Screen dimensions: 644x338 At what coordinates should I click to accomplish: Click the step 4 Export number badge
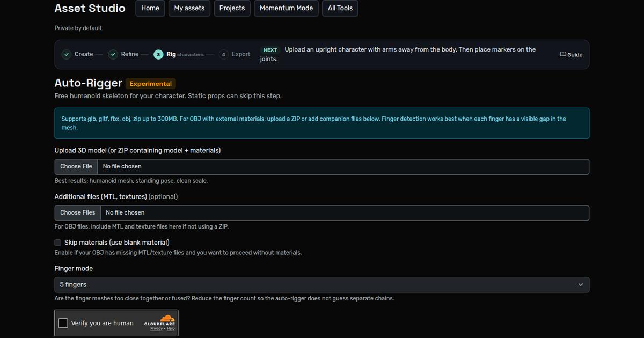click(224, 54)
